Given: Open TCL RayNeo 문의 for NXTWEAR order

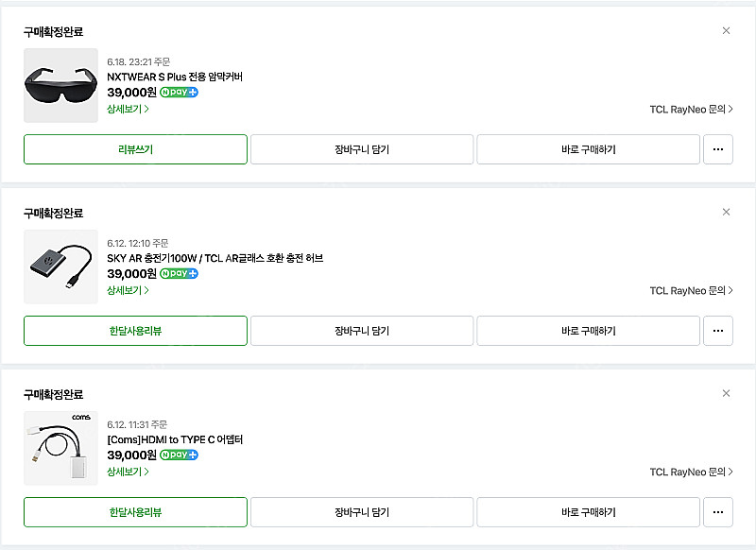Looking at the screenshot, I should click(692, 110).
